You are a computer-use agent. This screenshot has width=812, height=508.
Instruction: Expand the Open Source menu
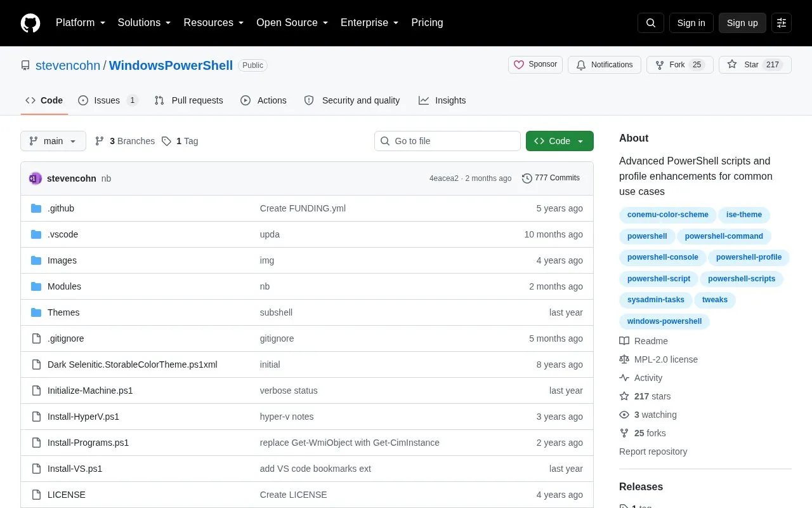click(x=292, y=23)
